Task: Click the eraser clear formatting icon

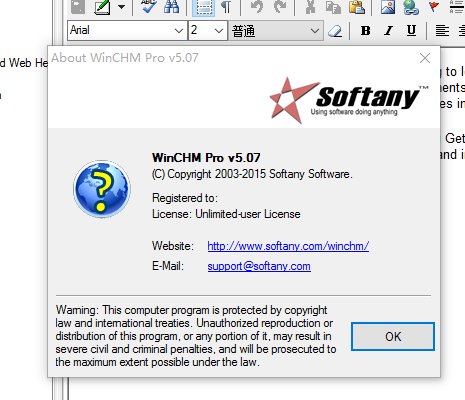Action: tap(335, 31)
